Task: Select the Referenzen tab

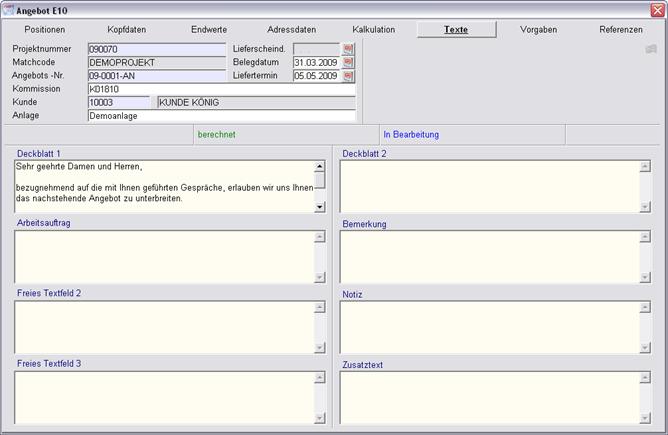Action: tap(621, 30)
